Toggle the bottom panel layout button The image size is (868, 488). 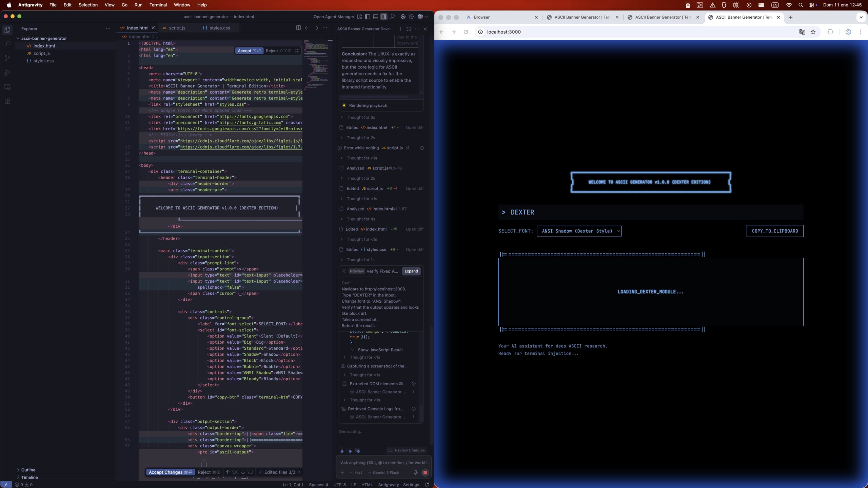[x=376, y=17]
